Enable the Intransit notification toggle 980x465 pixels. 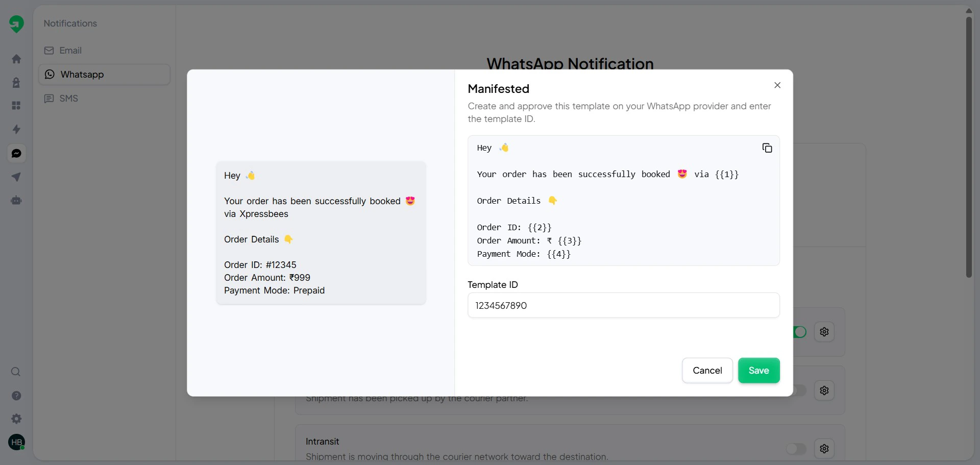[795, 449]
